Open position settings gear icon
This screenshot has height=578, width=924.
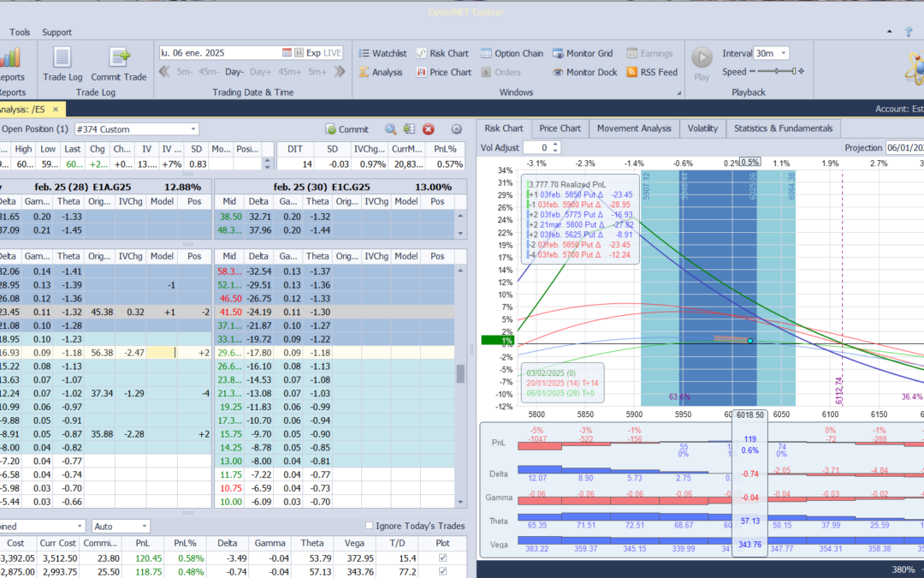click(x=456, y=129)
